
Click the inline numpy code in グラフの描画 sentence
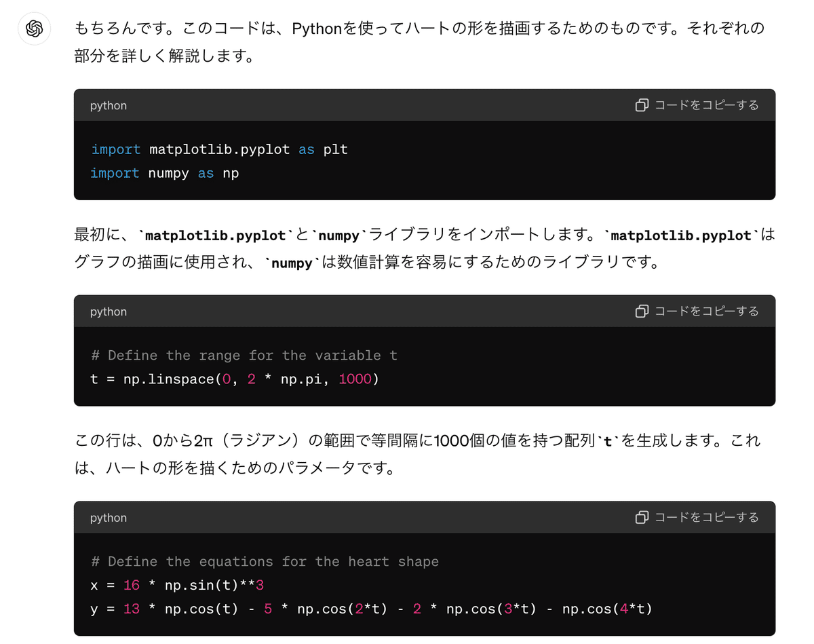[292, 263]
